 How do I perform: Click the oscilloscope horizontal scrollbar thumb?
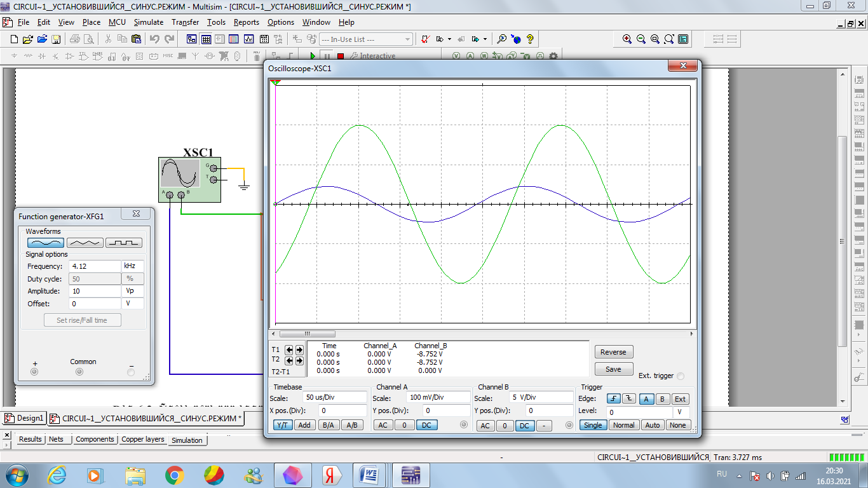pos(307,334)
